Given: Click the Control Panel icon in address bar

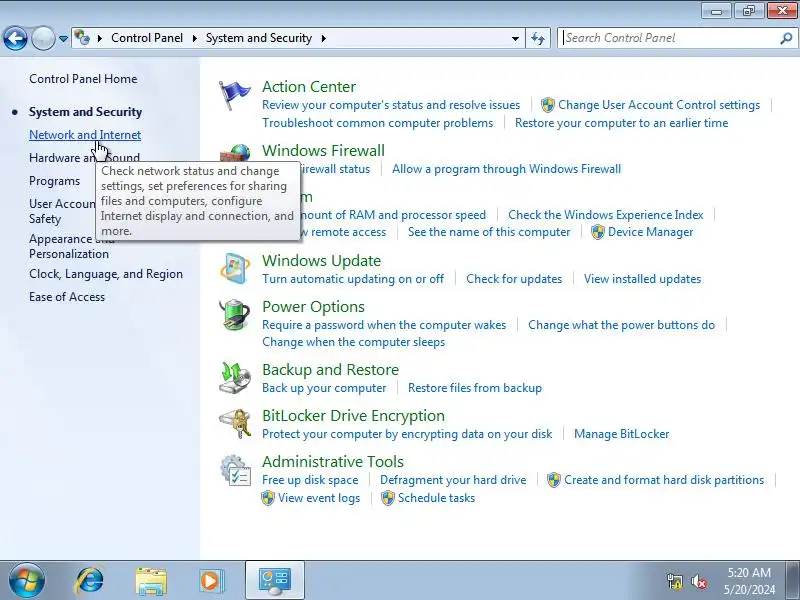Looking at the screenshot, I should pyautogui.click(x=82, y=38).
